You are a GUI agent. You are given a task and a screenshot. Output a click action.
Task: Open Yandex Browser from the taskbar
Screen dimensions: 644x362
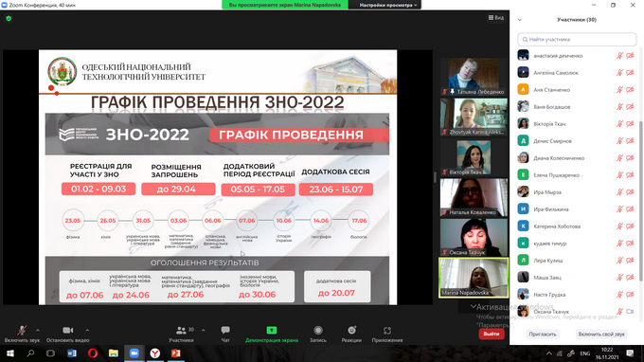coord(154,353)
